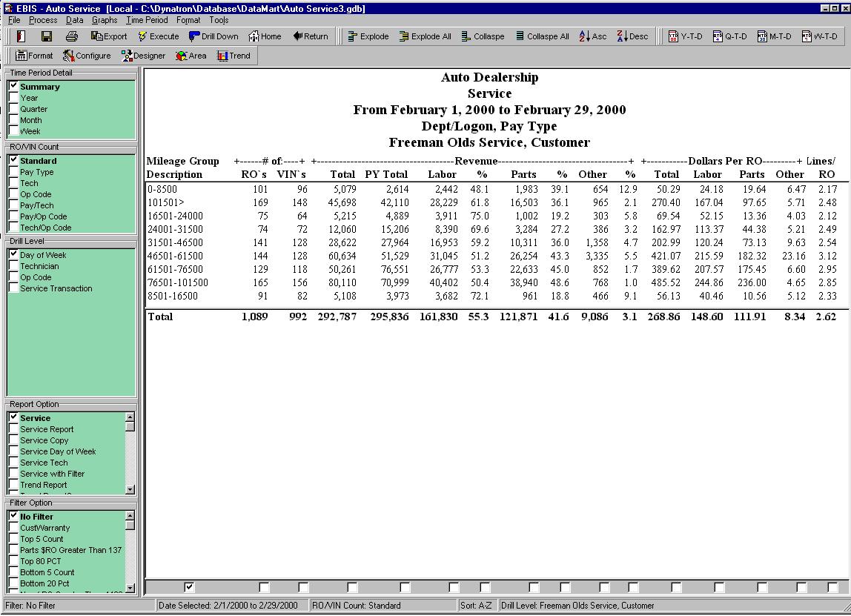Run the report with Execute

pyautogui.click(x=158, y=36)
